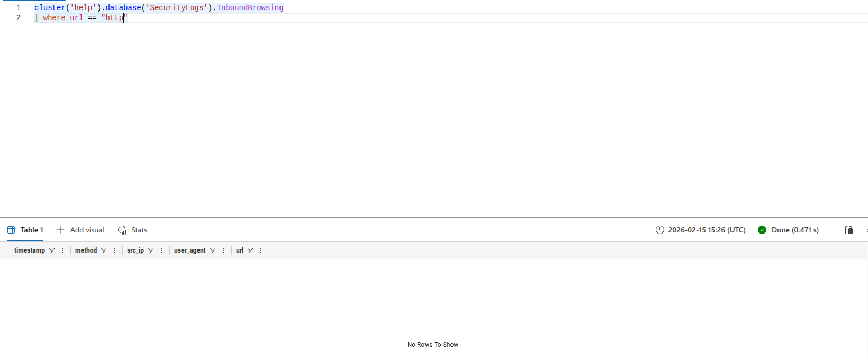The width and height of the screenshot is (868, 359).
Task: Open the Stats tab
Action: [133, 230]
